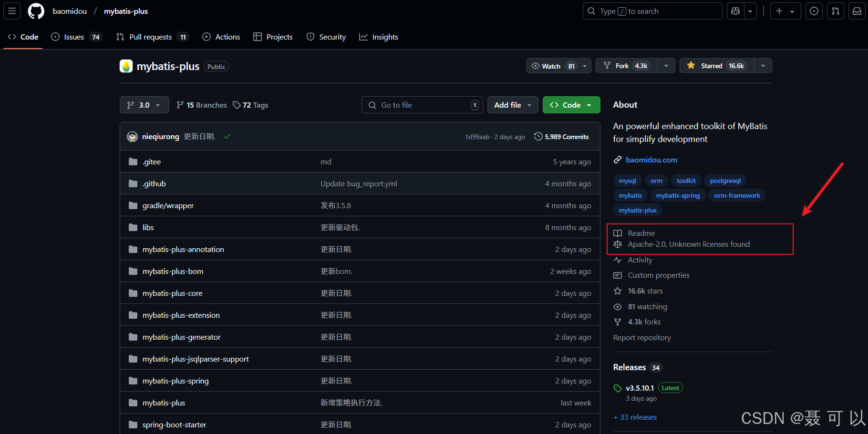View the 72 Tags link
This screenshot has height=434, width=868.
pyautogui.click(x=251, y=105)
